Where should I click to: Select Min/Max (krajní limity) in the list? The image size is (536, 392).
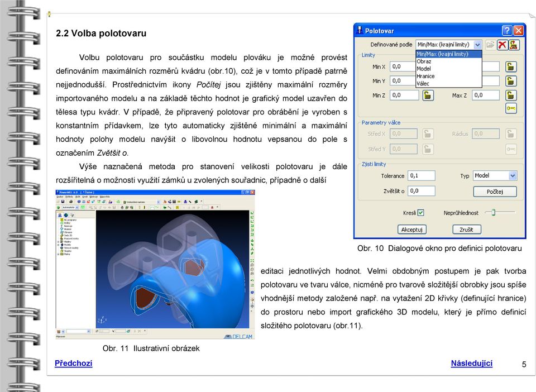click(449, 54)
